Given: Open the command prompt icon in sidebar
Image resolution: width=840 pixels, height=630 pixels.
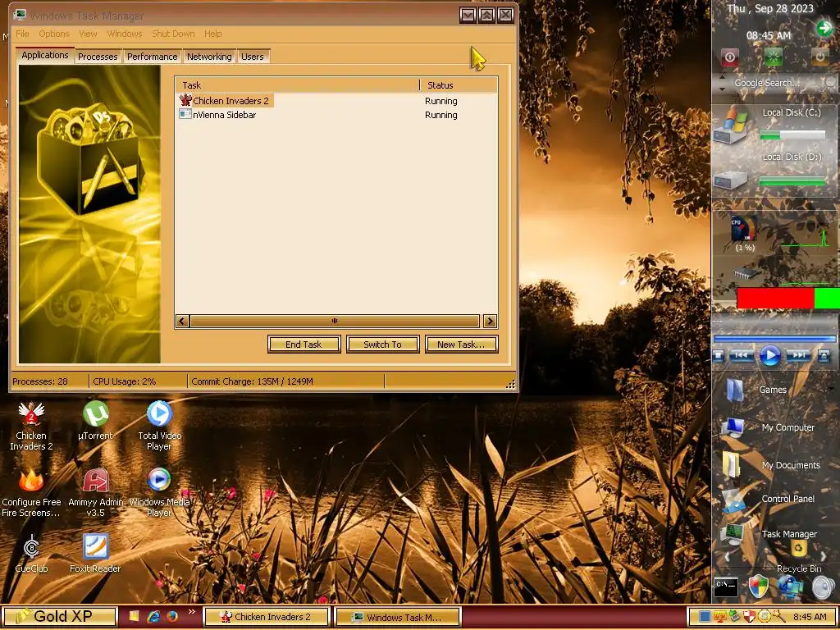Looking at the screenshot, I should click(x=727, y=587).
